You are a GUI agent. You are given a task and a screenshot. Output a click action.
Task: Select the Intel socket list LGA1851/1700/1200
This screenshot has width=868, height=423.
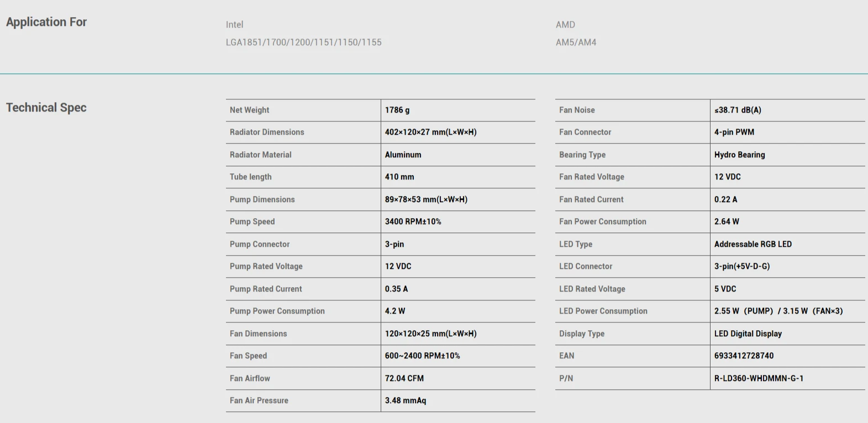(303, 42)
